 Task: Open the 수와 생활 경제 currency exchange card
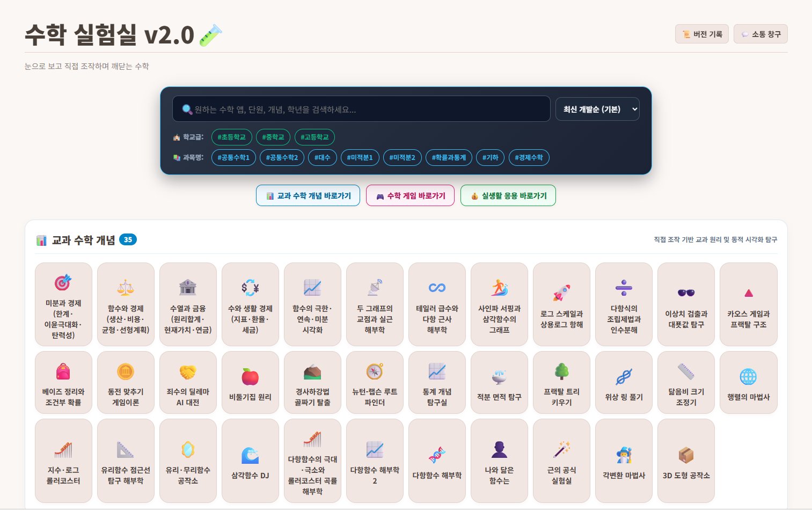(x=250, y=304)
